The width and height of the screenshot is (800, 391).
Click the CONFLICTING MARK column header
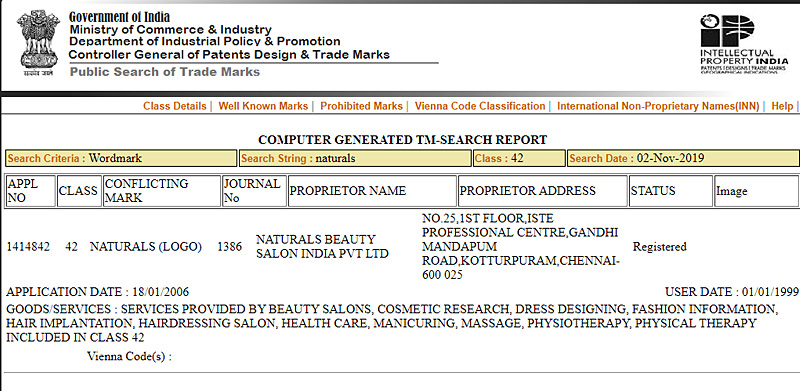point(162,191)
